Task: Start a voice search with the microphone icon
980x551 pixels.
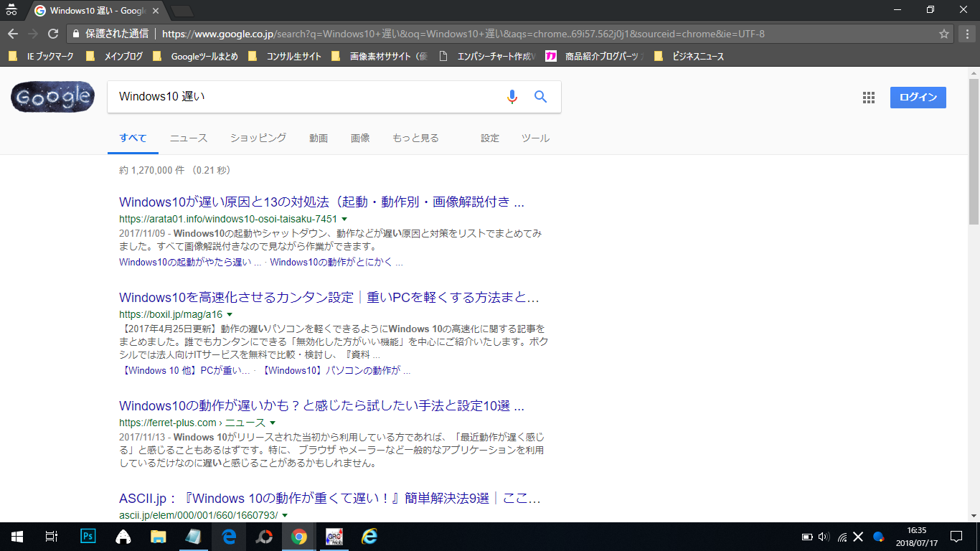Action: click(511, 97)
